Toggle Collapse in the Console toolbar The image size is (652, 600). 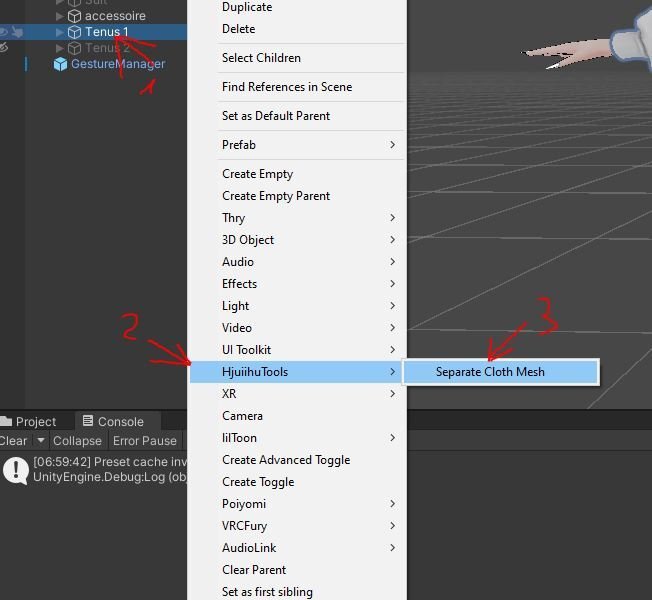77,441
